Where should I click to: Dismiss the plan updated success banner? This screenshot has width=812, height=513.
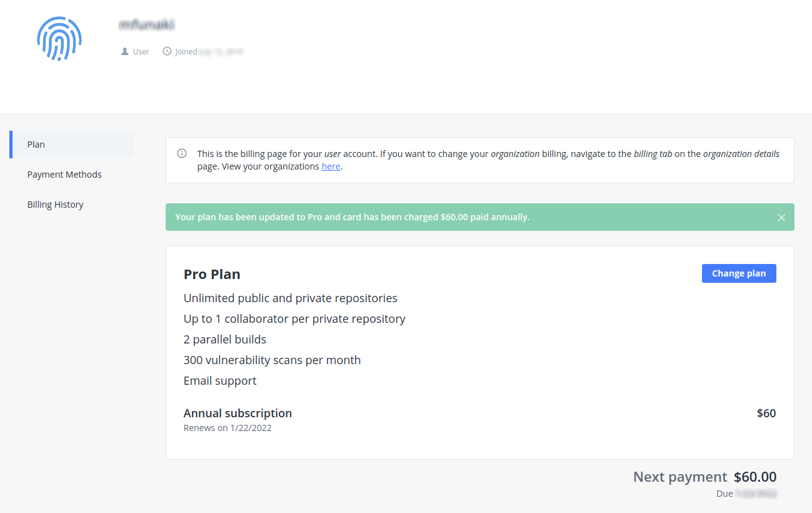[781, 218]
